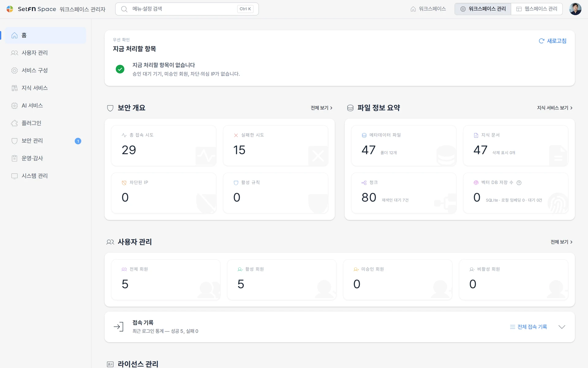The height and width of the screenshot is (368, 588).
Task: Open 플러그인 in the sidebar
Action: pos(45,123)
